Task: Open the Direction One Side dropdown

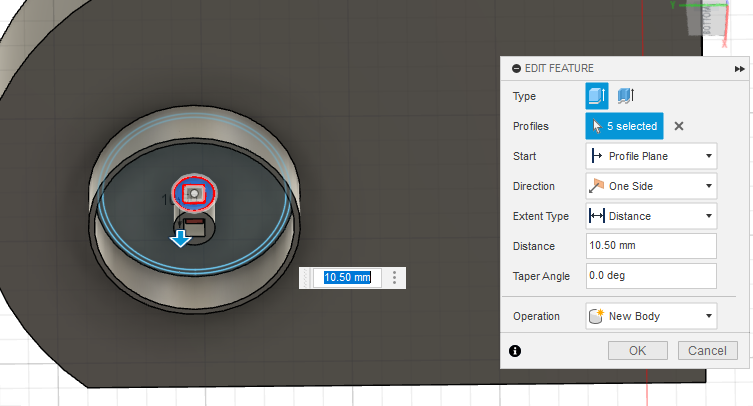Action: pyautogui.click(x=651, y=186)
